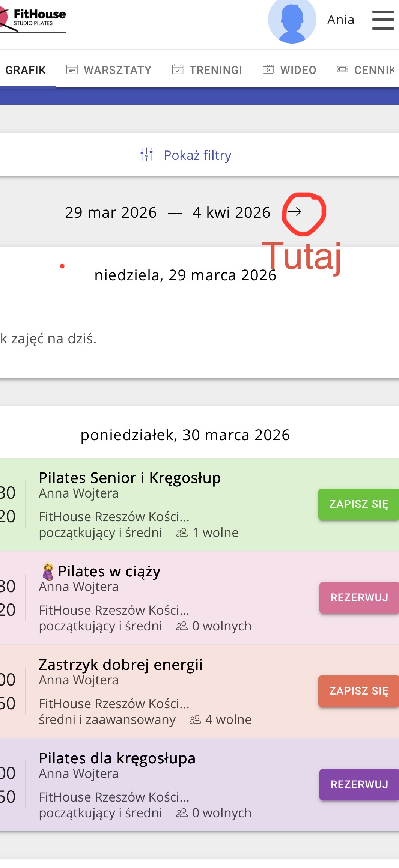Open the Pilates Senior i Kręgosłup class title
The width and height of the screenshot is (399, 868).
coord(129,478)
